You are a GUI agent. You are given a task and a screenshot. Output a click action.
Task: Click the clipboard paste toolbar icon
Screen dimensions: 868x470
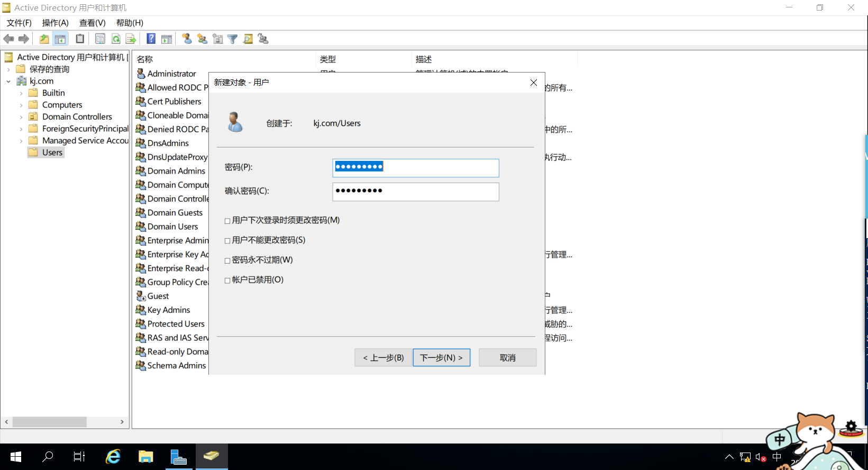click(80, 39)
